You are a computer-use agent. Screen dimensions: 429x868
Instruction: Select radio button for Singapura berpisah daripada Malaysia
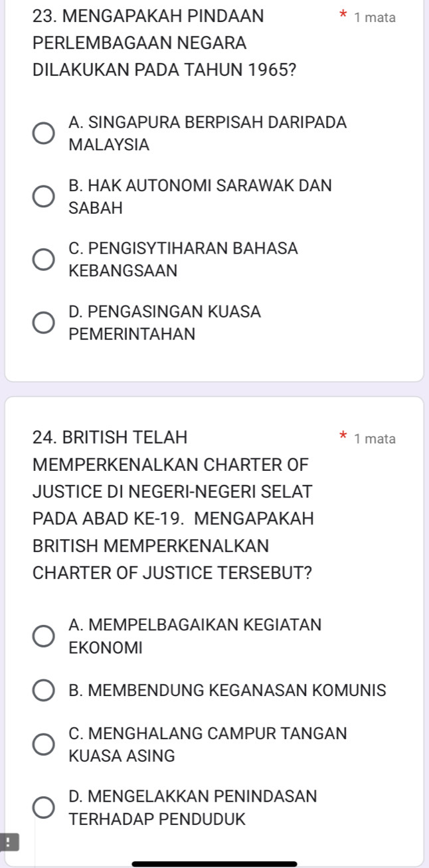[44, 133]
